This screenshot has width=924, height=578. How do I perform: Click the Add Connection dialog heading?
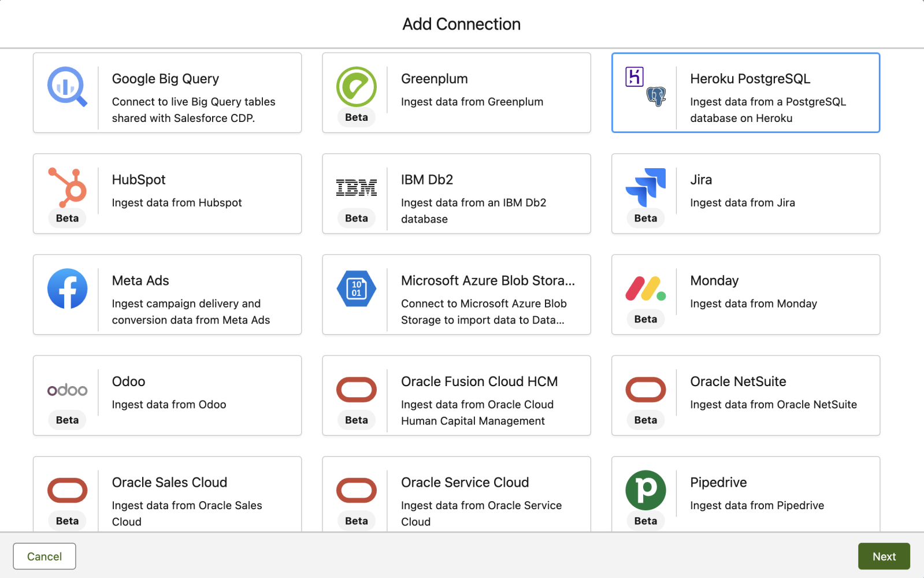click(461, 24)
